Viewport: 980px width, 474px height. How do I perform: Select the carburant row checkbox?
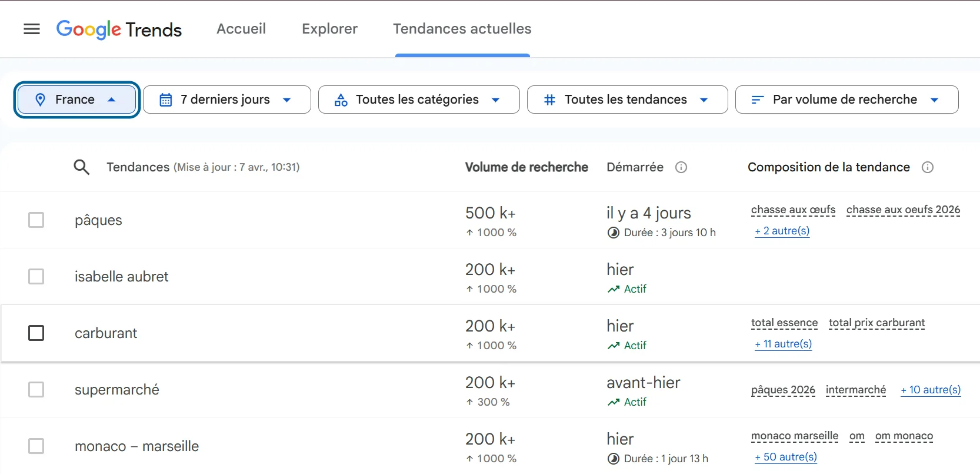[36, 333]
